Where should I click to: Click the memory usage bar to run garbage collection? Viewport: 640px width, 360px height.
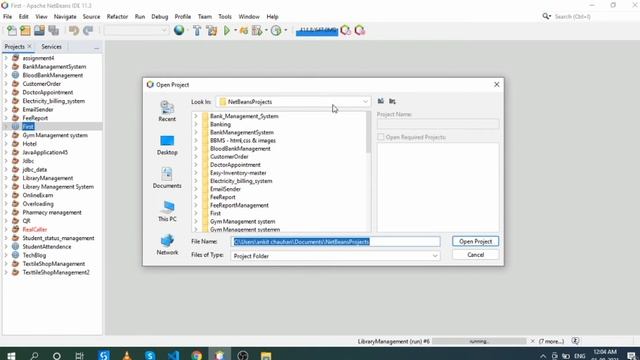coord(317,31)
